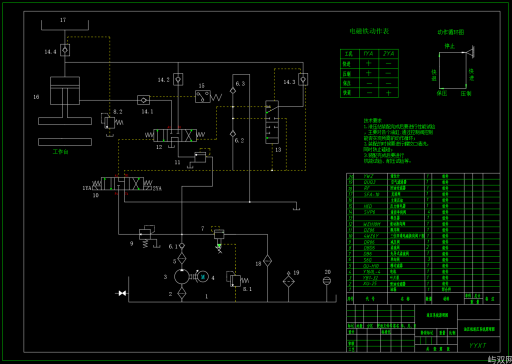Image resolution: width=512 pixels, height=364 pixels.
Task: Click the pressure switch symbol labeled 15
Action: [203, 97]
